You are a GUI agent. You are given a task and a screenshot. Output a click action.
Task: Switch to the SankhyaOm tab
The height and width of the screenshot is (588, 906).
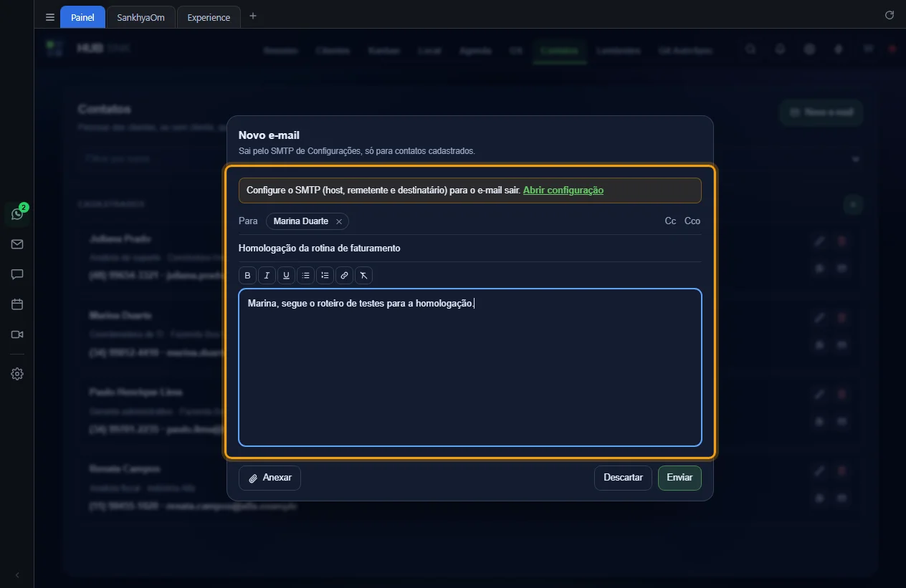[141, 17]
